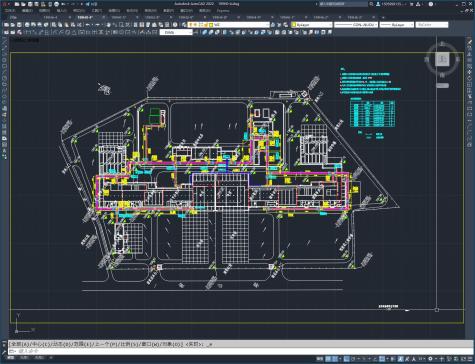Click Save in the quick access toolbar

click(30, 4)
